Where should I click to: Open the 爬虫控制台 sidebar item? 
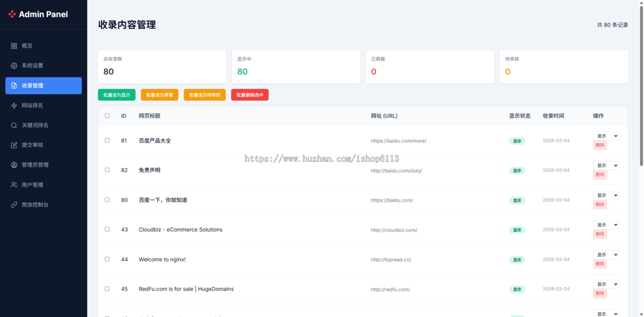pos(43,205)
